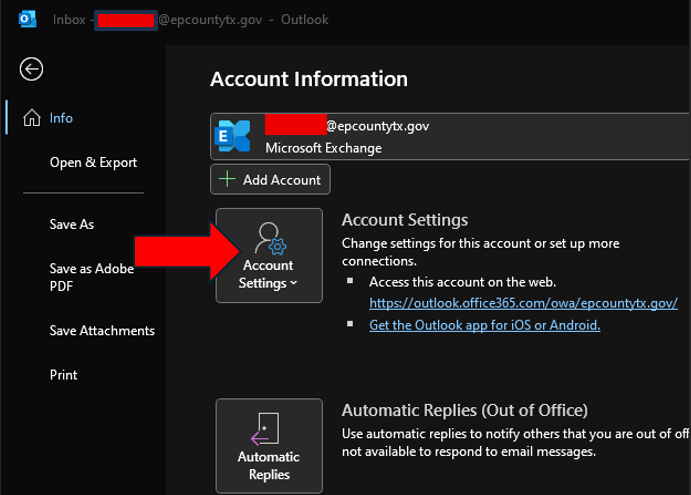Click 'Access this account on the web' text
The image size is (691, 495).
[462, 282]
